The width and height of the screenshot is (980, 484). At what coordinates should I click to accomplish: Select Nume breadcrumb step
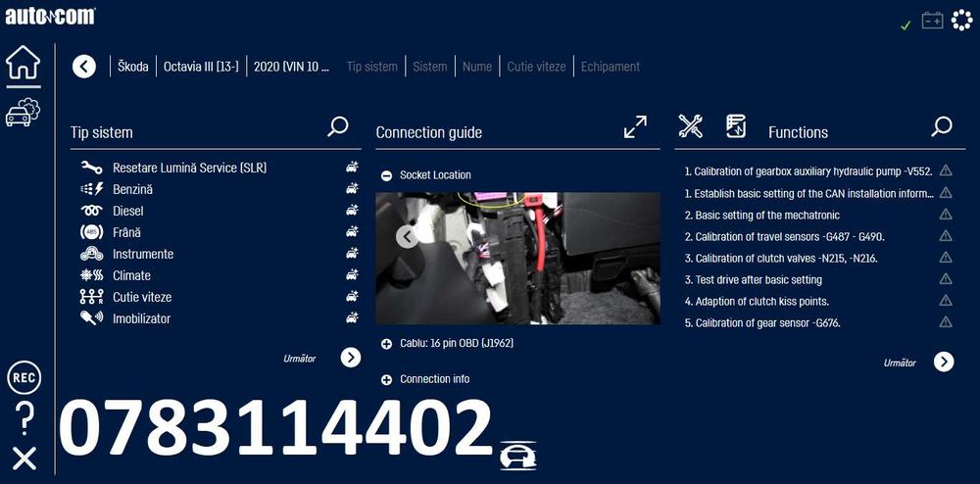pos(477,67)
